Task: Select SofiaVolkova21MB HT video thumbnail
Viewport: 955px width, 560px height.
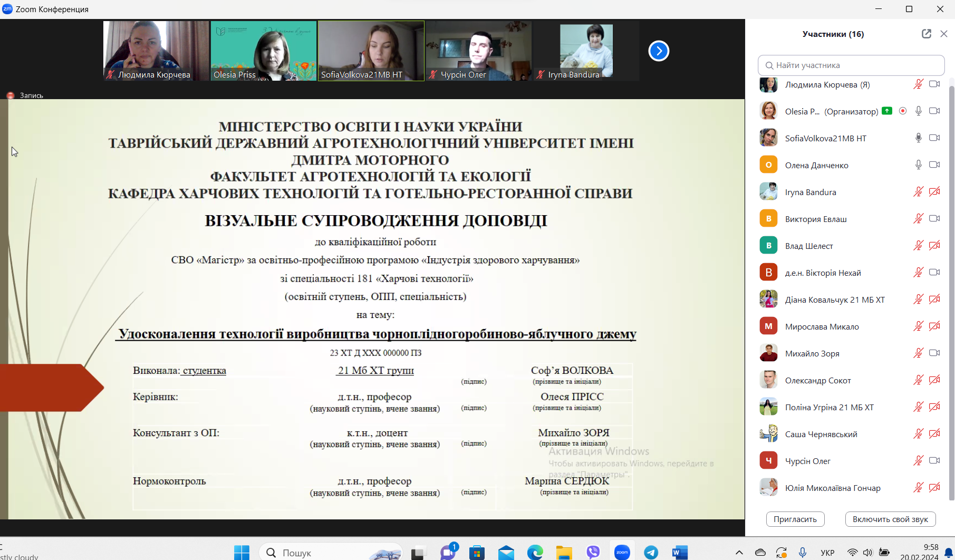Action: [x=371, y=51]
